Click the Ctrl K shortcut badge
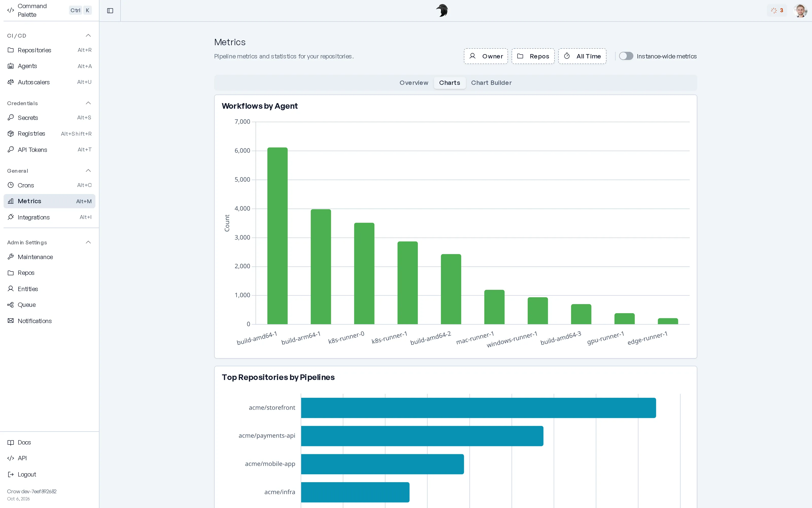The width and height of the screenshot is (812, 508). (x=80, y=10)
